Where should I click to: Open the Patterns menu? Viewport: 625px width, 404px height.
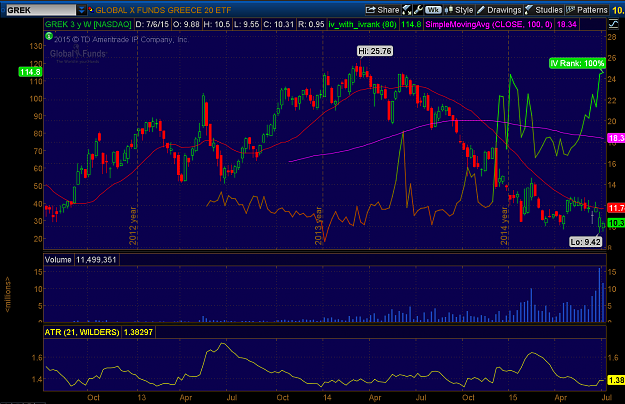click(x=587, y=10)
